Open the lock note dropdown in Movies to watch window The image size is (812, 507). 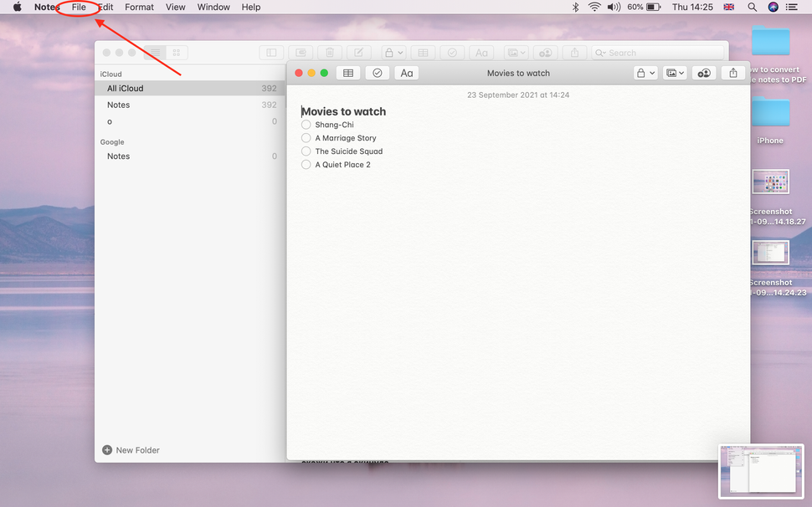tap(645, 73)
